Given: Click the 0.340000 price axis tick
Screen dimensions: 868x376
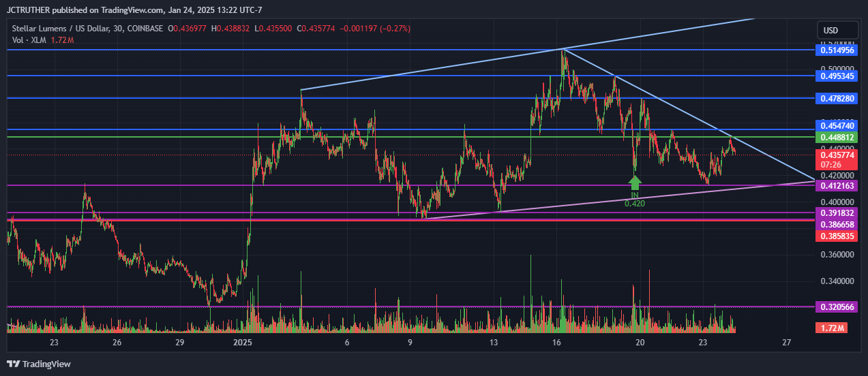Looking at the screenshot, I should [x=837, y=281].
